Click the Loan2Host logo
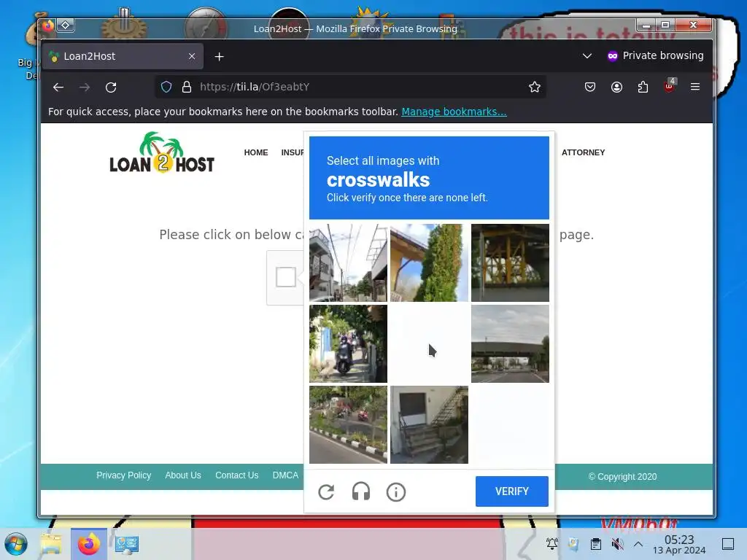The height and width of the screenshot is (560, 747). tap(162, 152)
